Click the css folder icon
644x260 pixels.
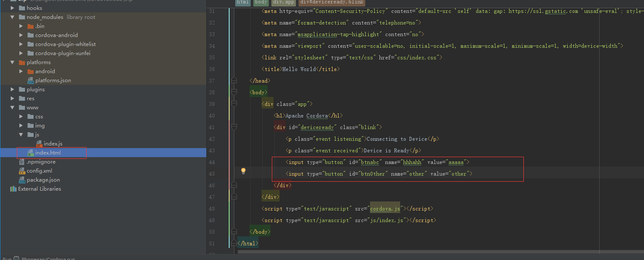tap(31, 116)
